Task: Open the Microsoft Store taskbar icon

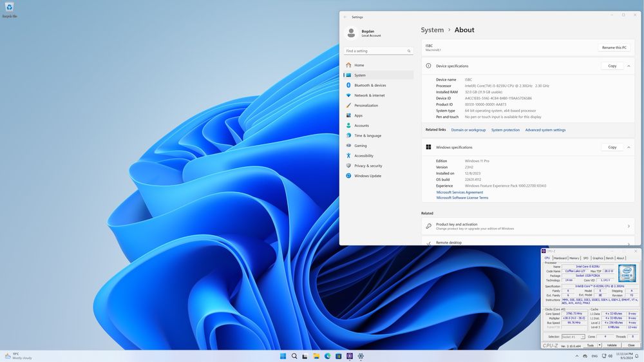Action: click(339, 356)
